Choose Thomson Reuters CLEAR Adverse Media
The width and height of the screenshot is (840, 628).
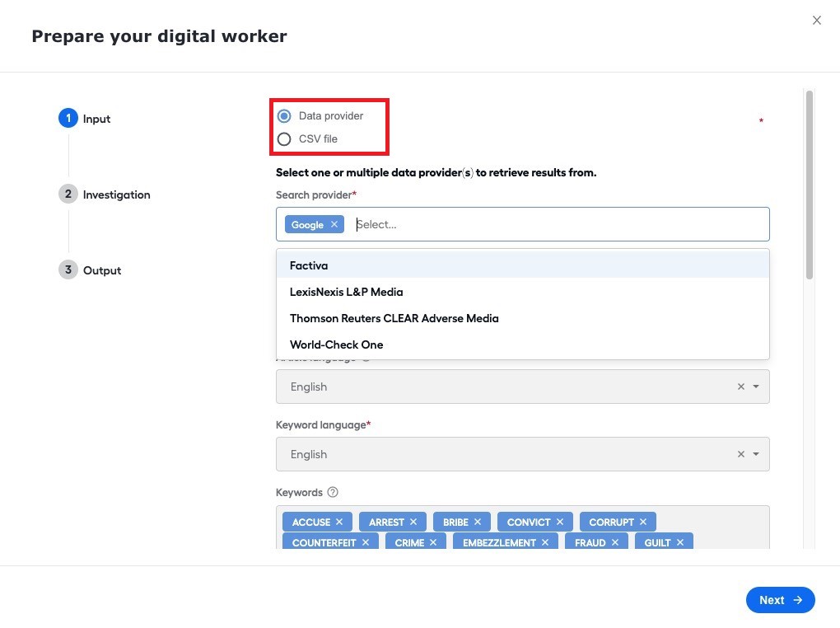(x=522, y=318)
